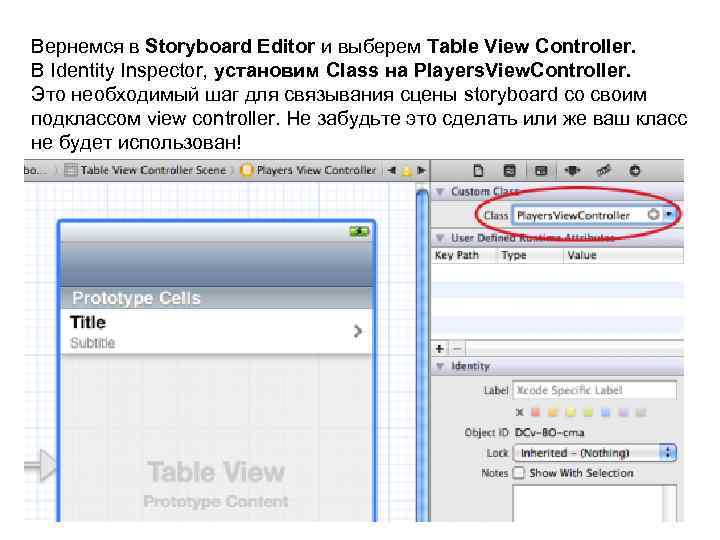Image resolution: width=720 pixels, height=540 pixels.
Task: Open the Attributes inspector tab
Action: coord(572,171)
